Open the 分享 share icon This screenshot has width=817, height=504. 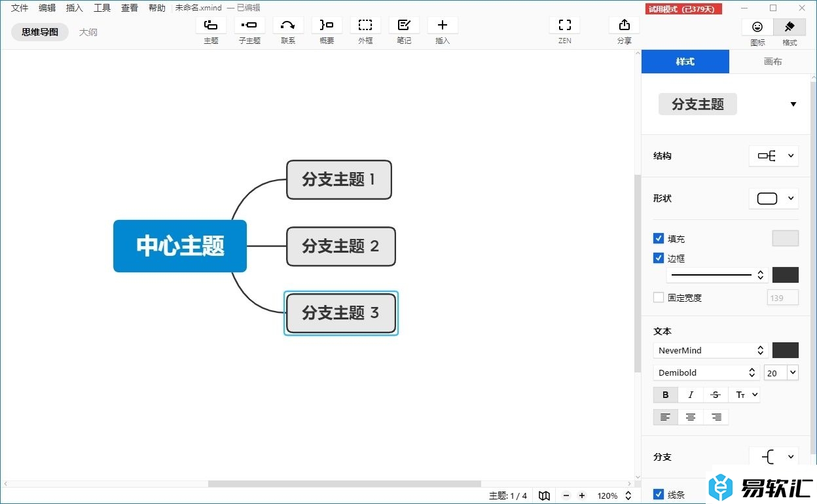click(x=625, y=26)
